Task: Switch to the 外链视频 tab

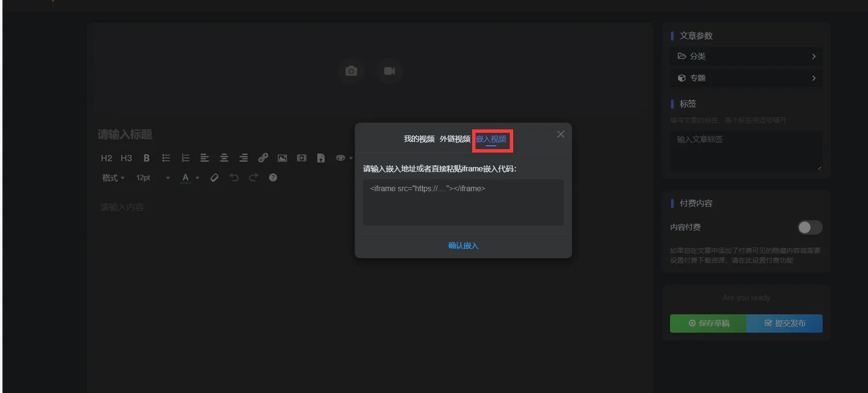Action: pos(455,139)
